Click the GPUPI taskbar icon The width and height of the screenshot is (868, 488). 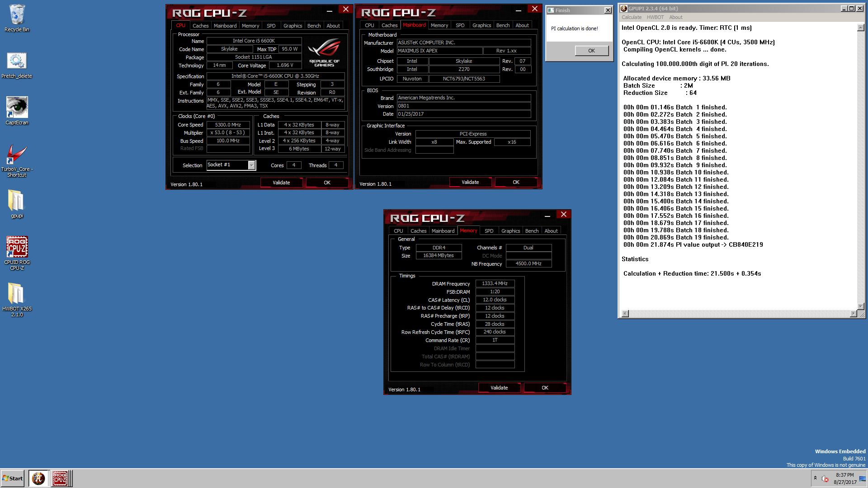tap(38, 478)
